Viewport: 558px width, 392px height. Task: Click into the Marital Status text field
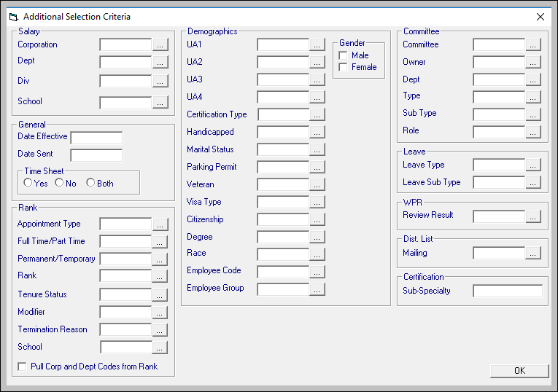pos(283,149)
